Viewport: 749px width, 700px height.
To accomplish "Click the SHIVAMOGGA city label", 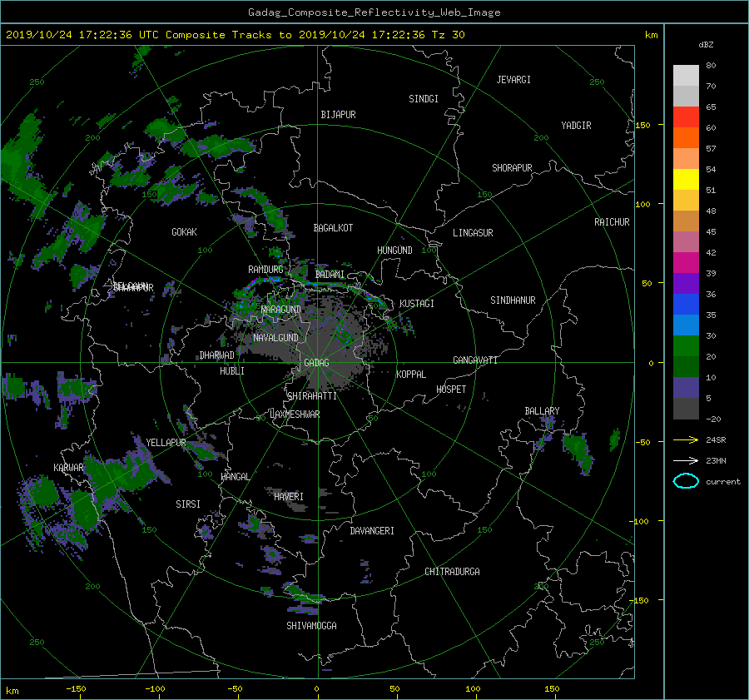I will pos(311,626).
